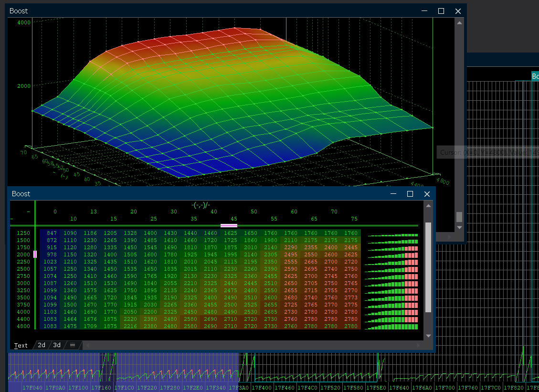Click hex address 17F400 in the bottom bar
This screenshot has width=539, height=392.
(x=261, y=388)
